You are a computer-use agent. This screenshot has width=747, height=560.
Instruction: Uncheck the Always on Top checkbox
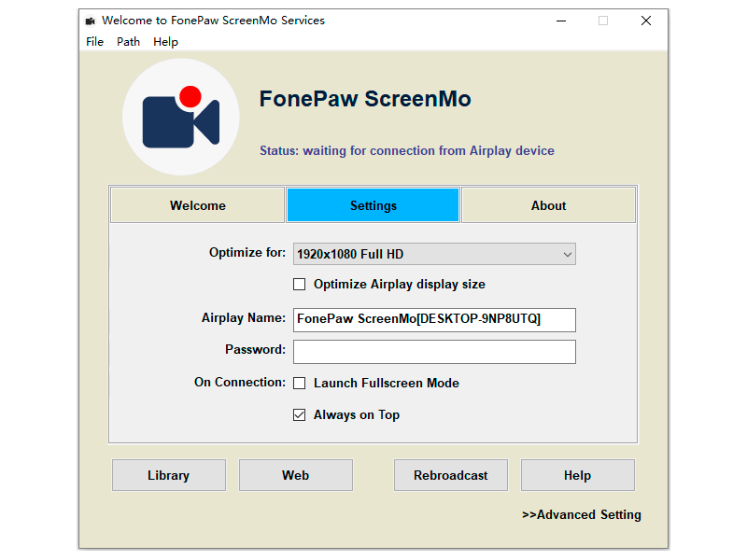click(x=299, y=415)
